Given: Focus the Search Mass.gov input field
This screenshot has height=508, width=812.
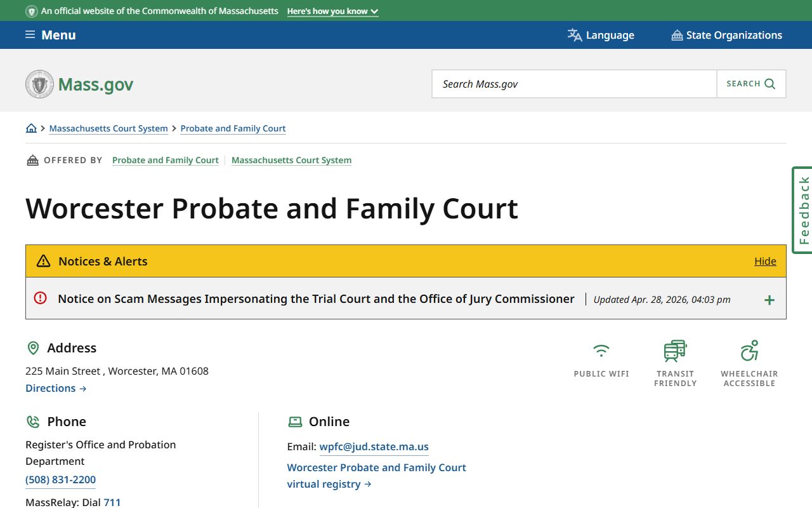Looking at the screenshot, I should (x=574, y=84).
